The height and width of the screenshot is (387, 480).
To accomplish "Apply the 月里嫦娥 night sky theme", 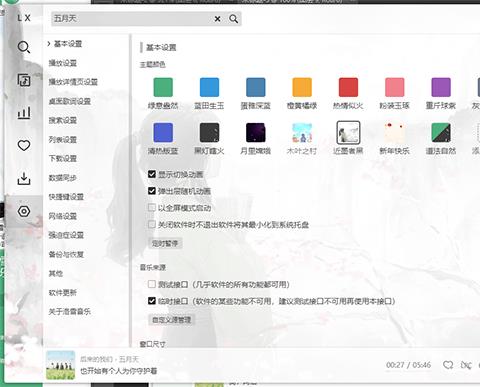I will [256, 132].
